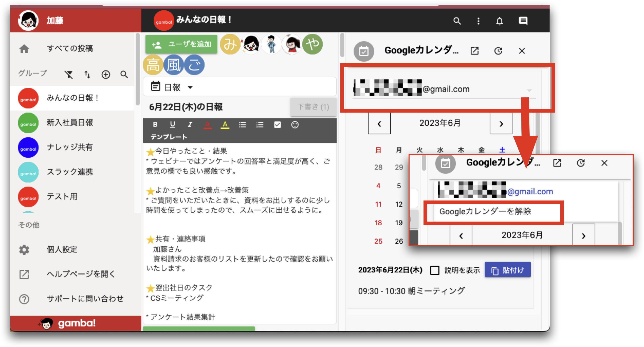
Task: Click into the report text editor body
Action: coord(240,233)
